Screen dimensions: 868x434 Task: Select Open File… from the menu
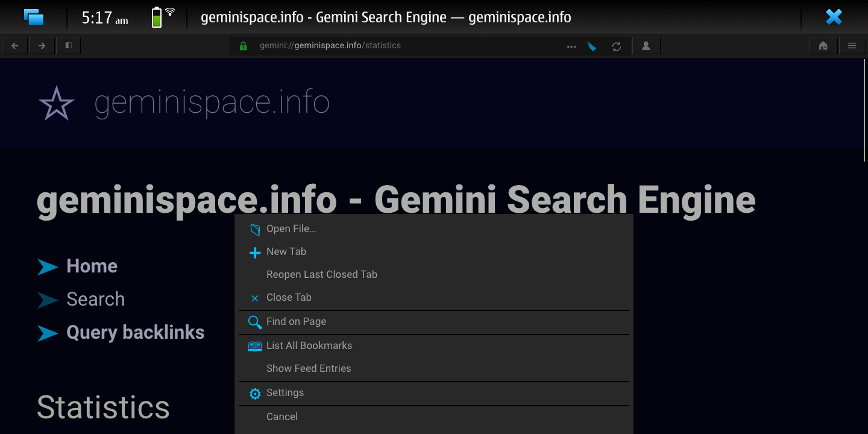tap(291, 229)
